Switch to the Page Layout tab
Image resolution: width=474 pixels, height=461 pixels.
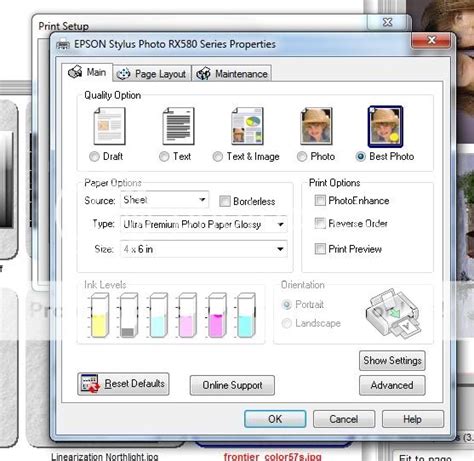click(152, 74)
